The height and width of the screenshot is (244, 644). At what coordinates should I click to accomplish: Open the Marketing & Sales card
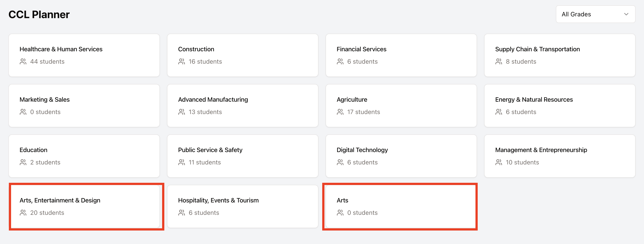click(x=84, y=105)
